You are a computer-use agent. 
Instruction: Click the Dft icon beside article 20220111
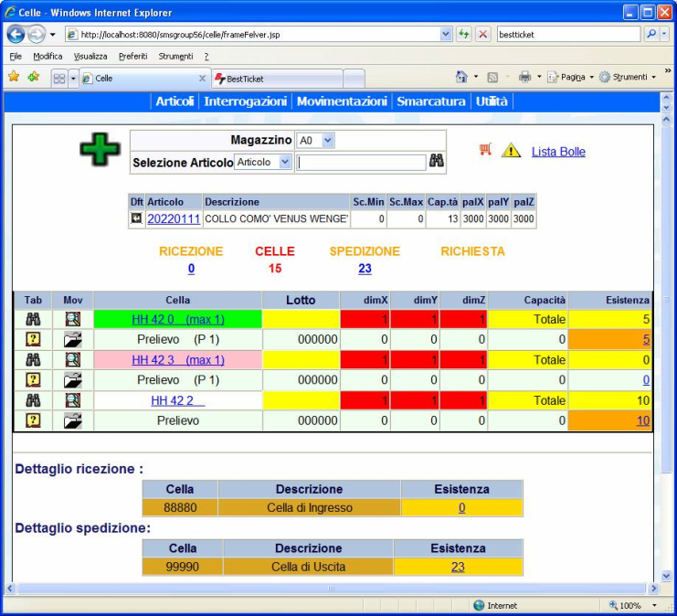(x=137, y=219)
